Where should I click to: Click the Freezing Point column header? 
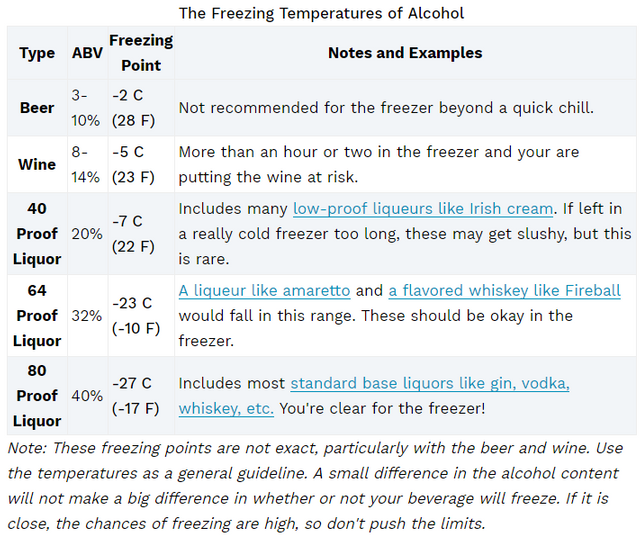pos(141,53)
